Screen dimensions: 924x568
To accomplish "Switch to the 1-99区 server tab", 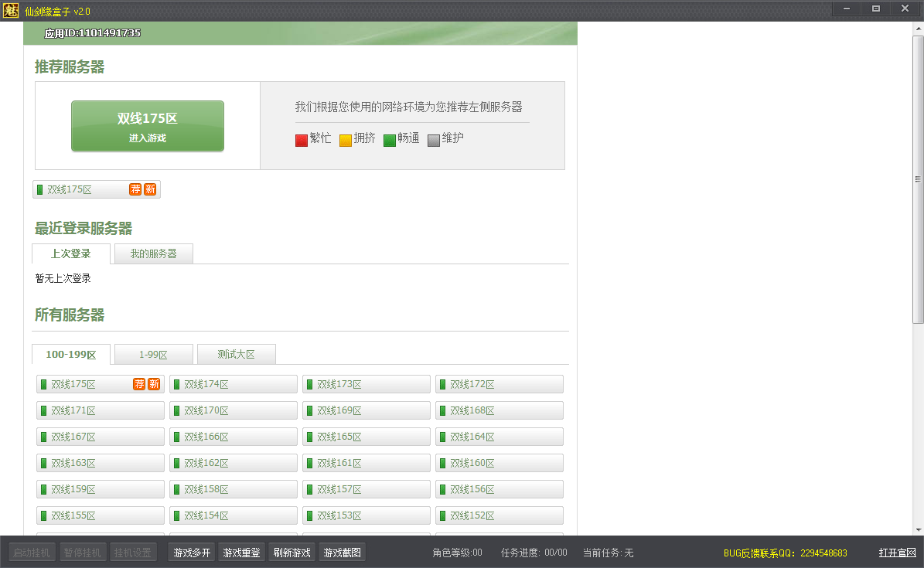I will (153, 355).
